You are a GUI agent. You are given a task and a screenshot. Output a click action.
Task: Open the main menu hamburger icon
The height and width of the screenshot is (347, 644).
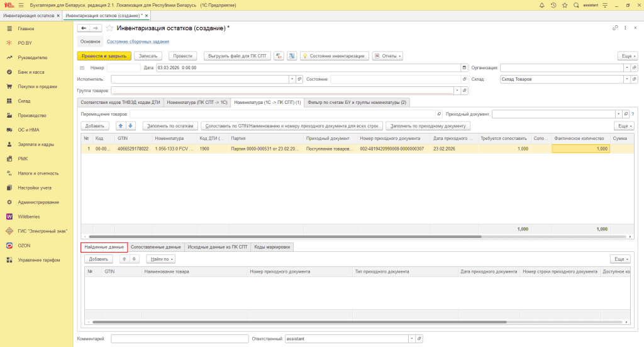click(21, 5)
